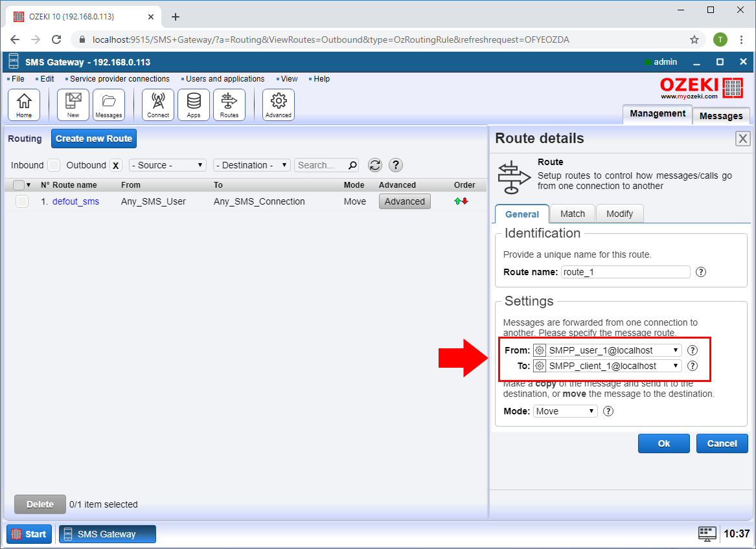Open help for Route name field
Viewport: 756px width, 549px height.
tap(701, 272)
